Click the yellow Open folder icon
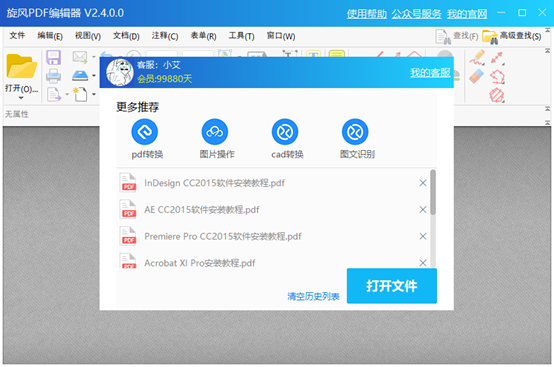Screen dimensions: 554x367 (x=22, y=66)
